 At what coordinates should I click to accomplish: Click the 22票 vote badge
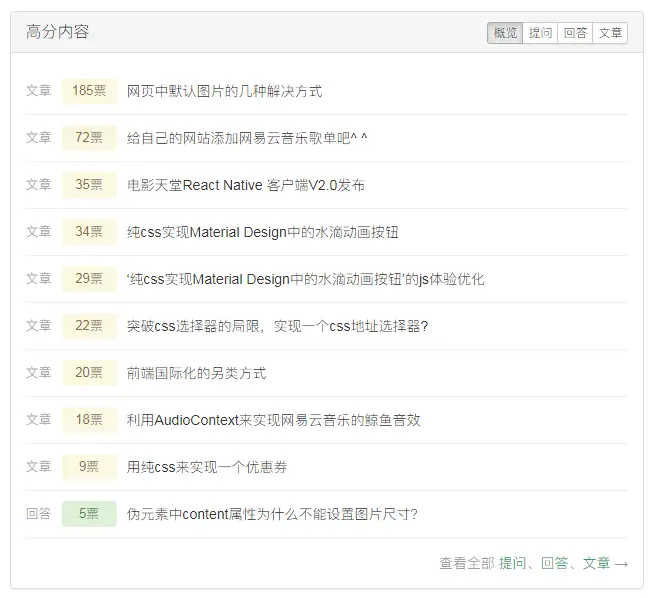89,326
